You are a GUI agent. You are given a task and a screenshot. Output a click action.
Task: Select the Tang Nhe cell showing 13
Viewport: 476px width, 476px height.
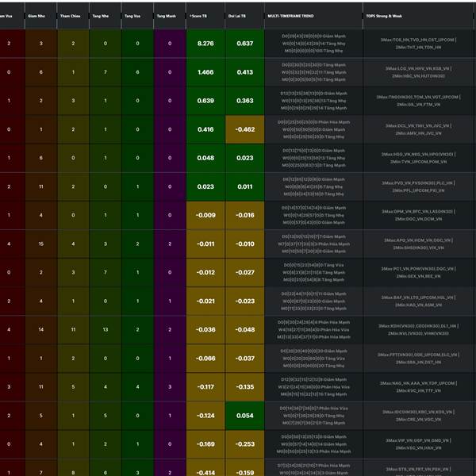point(106,330)
